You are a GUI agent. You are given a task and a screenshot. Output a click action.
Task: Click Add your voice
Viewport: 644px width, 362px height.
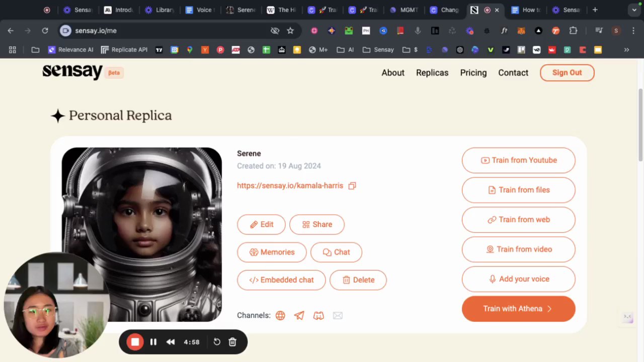point(518,279)
